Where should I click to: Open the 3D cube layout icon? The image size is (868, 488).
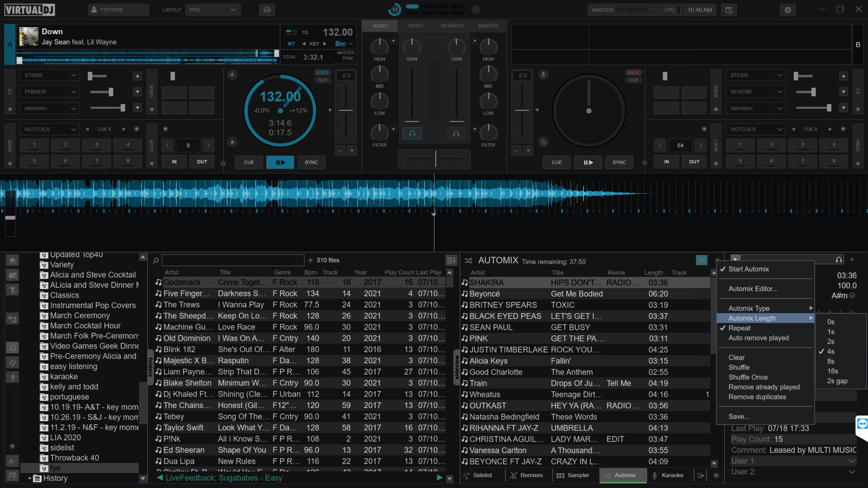tap(267, 10)
